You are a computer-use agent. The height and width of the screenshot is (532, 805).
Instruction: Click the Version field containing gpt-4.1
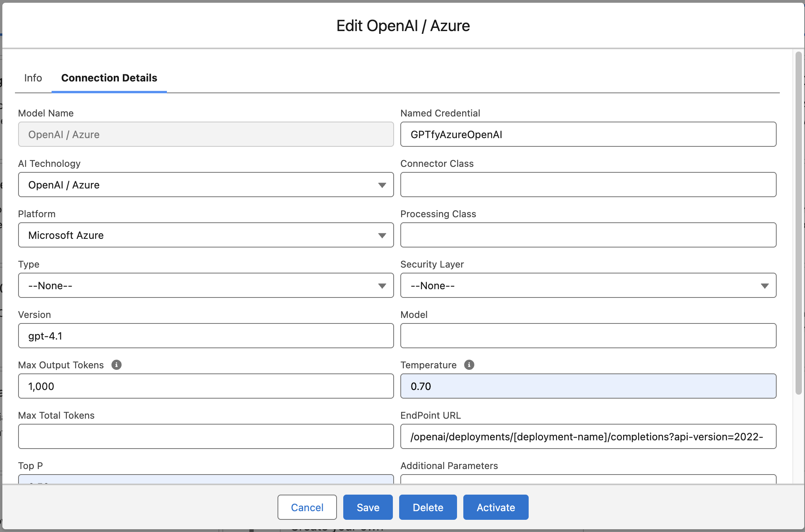(205, 336)
